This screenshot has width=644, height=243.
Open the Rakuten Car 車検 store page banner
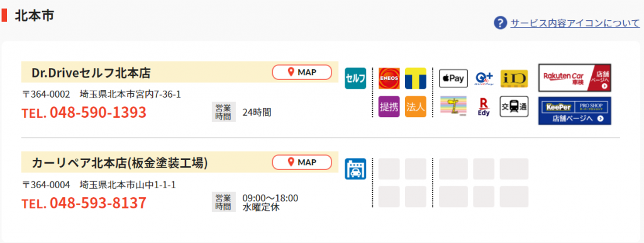(575, 77)
